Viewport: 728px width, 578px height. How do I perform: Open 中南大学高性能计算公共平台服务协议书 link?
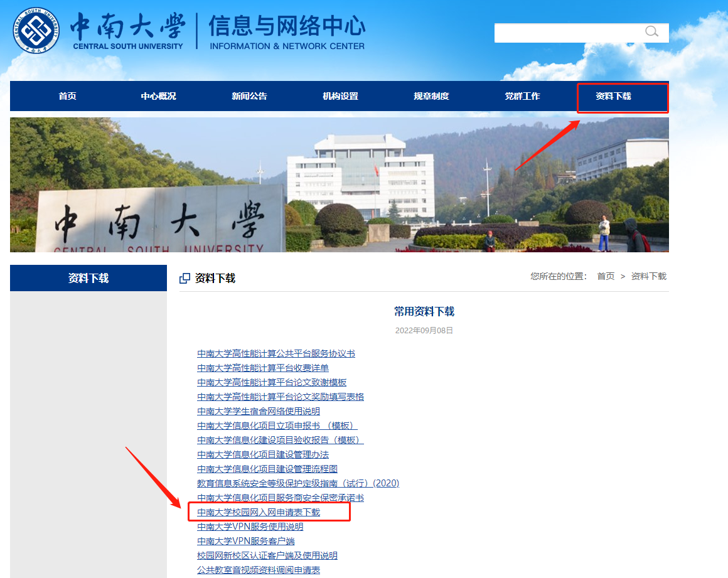pos(276,354)
